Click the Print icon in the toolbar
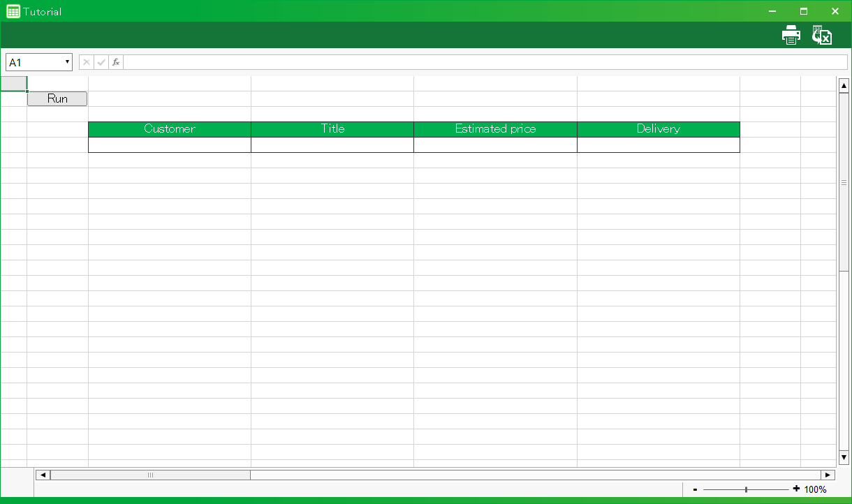Viewport: 852px width, 504px height. click(791, 35)
